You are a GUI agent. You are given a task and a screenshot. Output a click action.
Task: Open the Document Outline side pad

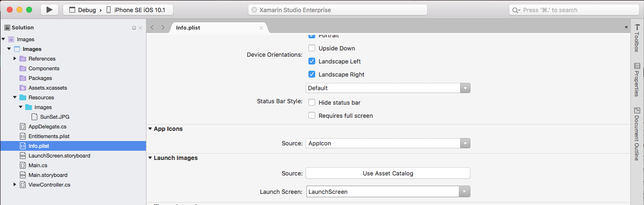point(637,134)
